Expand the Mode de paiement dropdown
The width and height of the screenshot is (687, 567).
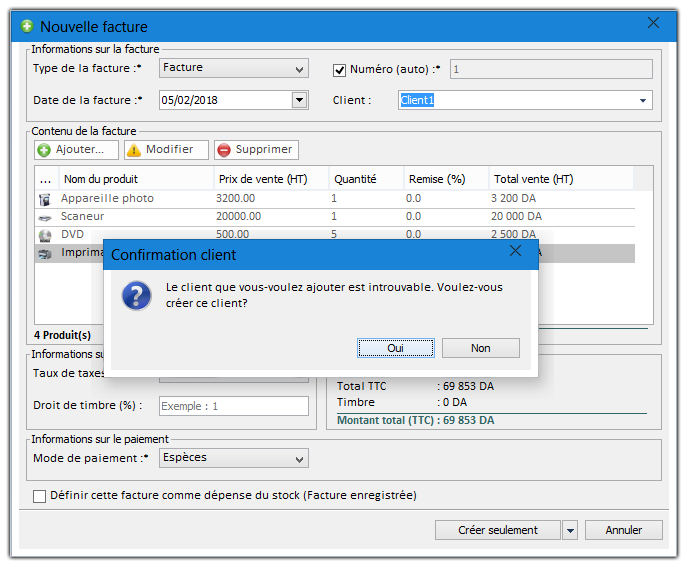[x=300, y=459]
